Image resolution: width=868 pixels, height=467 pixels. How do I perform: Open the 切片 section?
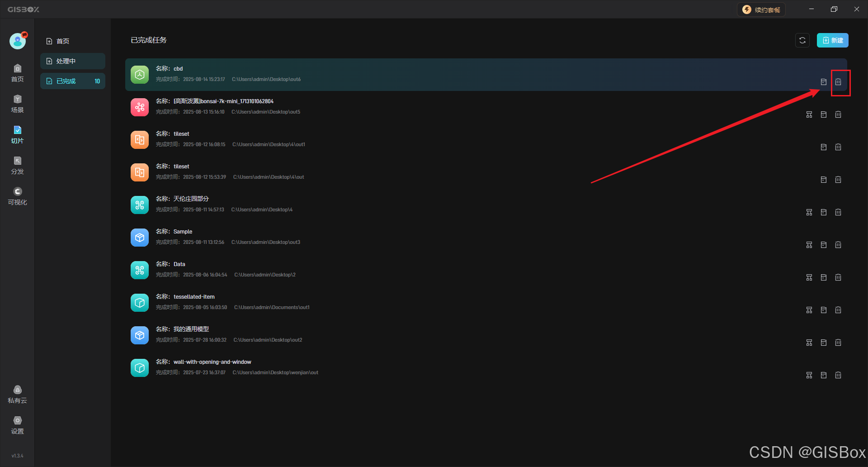pos(18,134)
